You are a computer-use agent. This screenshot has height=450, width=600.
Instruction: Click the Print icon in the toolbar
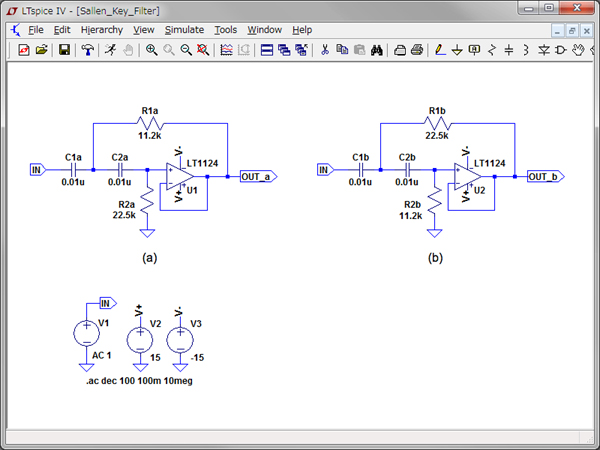coord(416,49)
